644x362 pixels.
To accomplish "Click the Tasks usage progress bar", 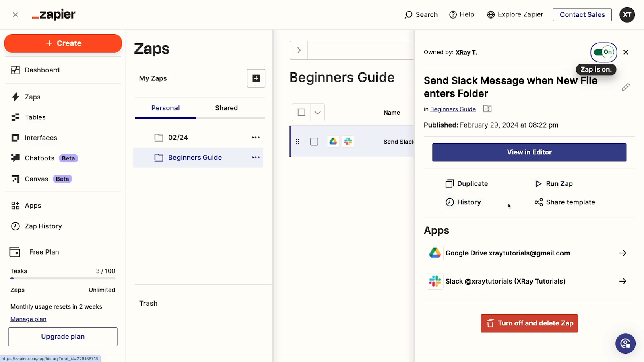I will [x=63, y=278].
